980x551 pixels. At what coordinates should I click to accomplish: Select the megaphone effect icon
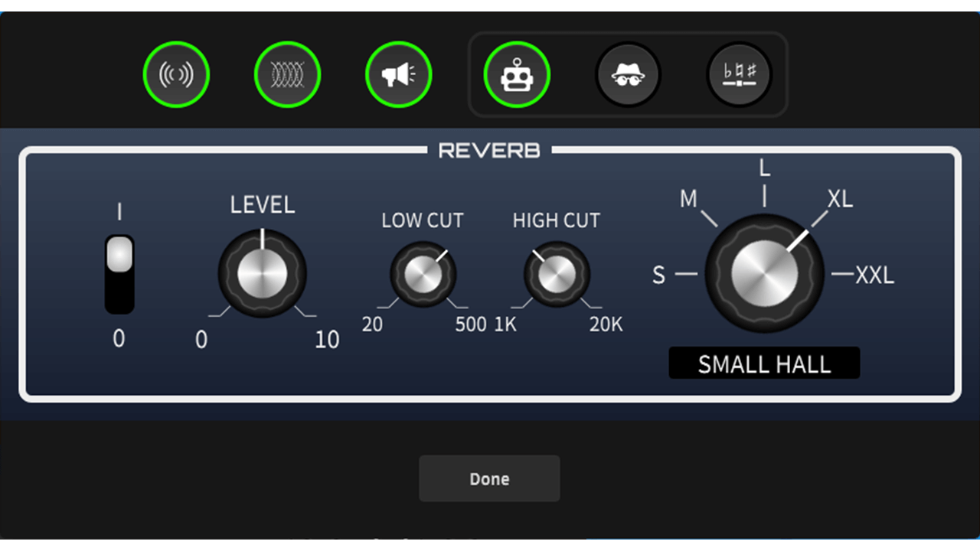(x=398, y=75)
